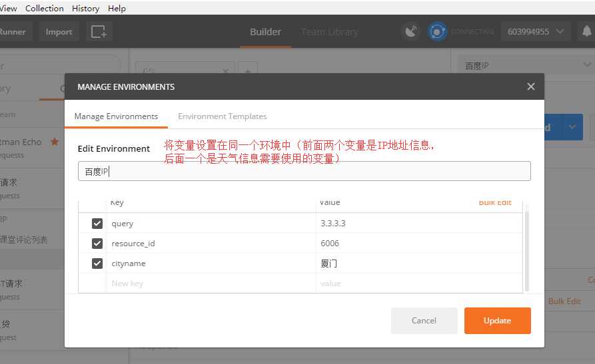Image resolution: width=595 pixels, height=364 pixels.
Task: Switch to Manage Environments tab
Action: point(116,116)
